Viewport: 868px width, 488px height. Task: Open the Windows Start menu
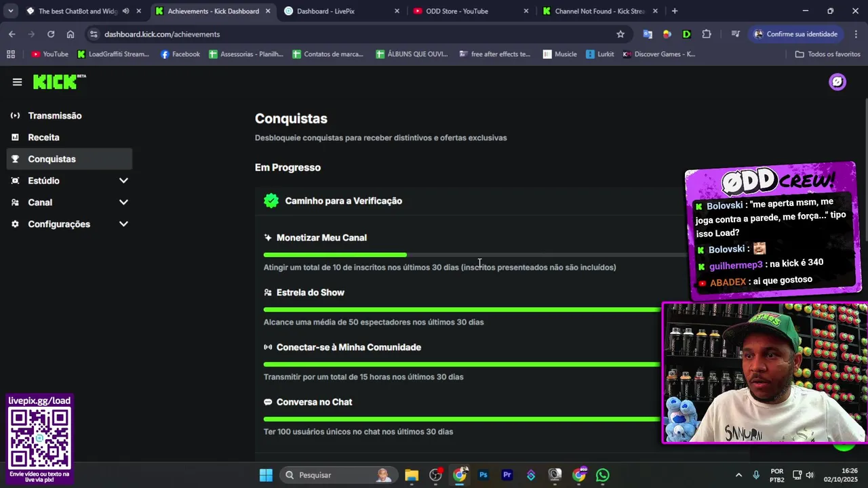[266, 475]
